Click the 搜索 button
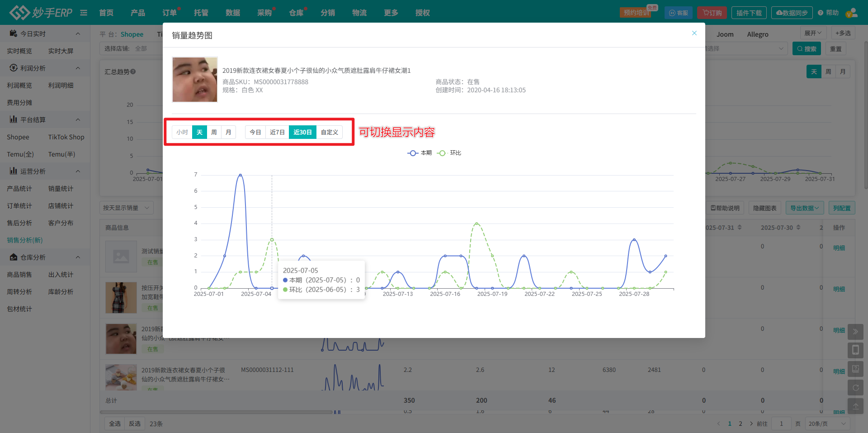This screenshot has height=433, width=868. pos(807,48)
